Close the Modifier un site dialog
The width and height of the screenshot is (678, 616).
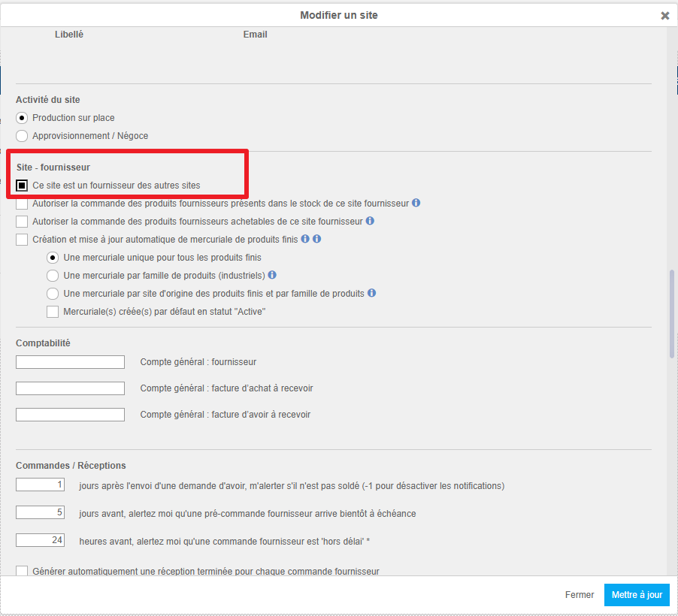(x=664, y=16)
